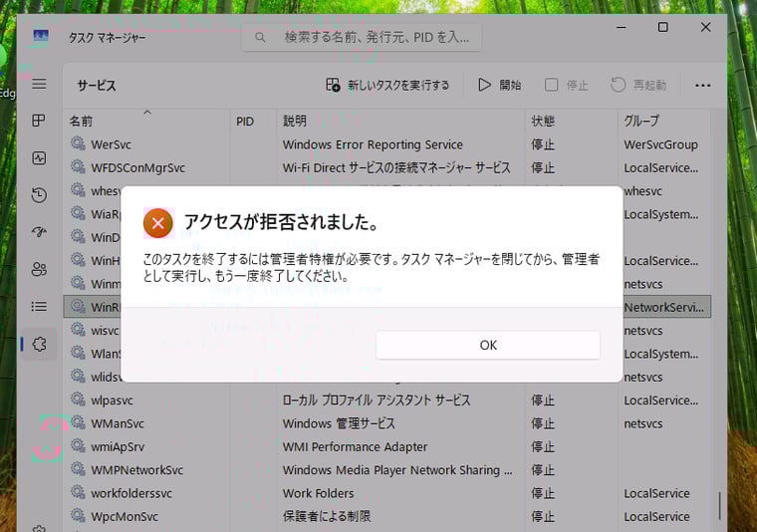Select the workfolderssvc service row

coord(387,493)
